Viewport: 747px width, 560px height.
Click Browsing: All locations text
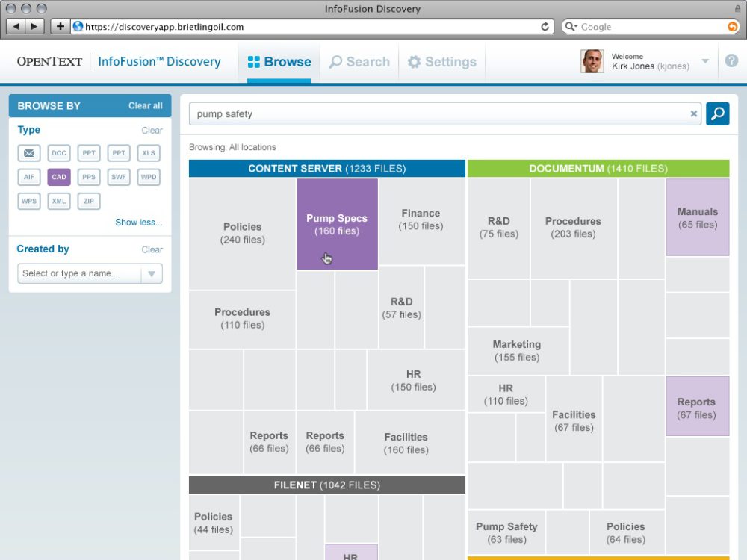point(232,147)
